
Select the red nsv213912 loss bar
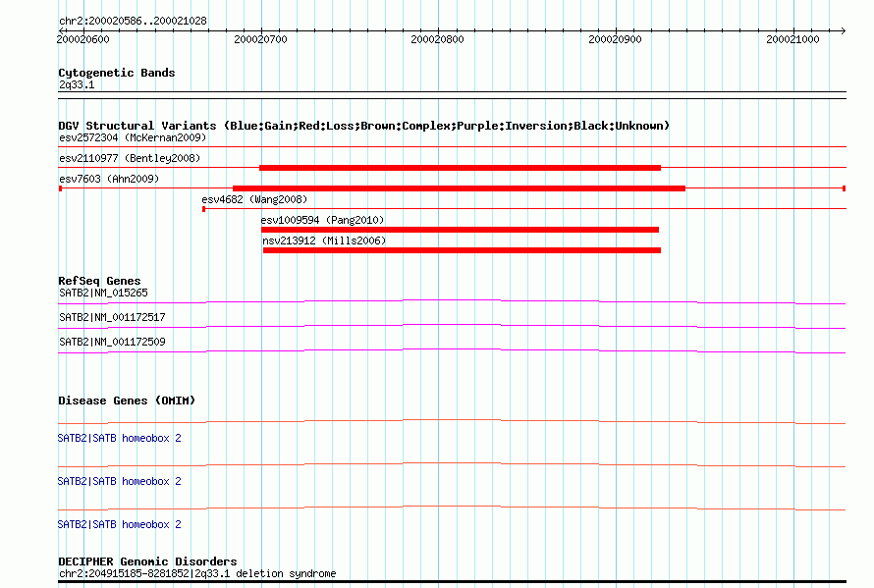tap(463, 250)
